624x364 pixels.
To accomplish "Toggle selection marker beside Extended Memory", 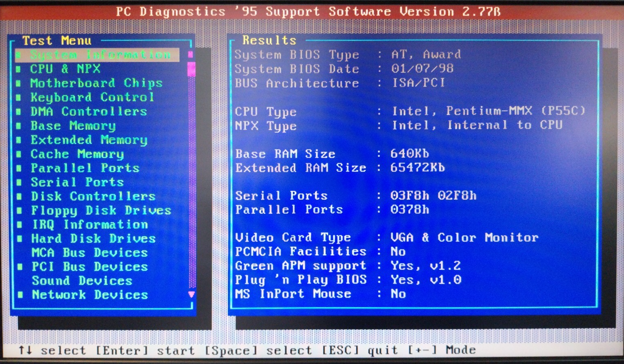I will pos(19,140).
